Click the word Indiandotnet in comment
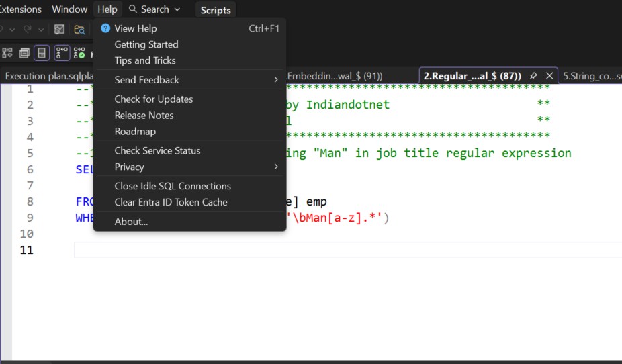 348,105
